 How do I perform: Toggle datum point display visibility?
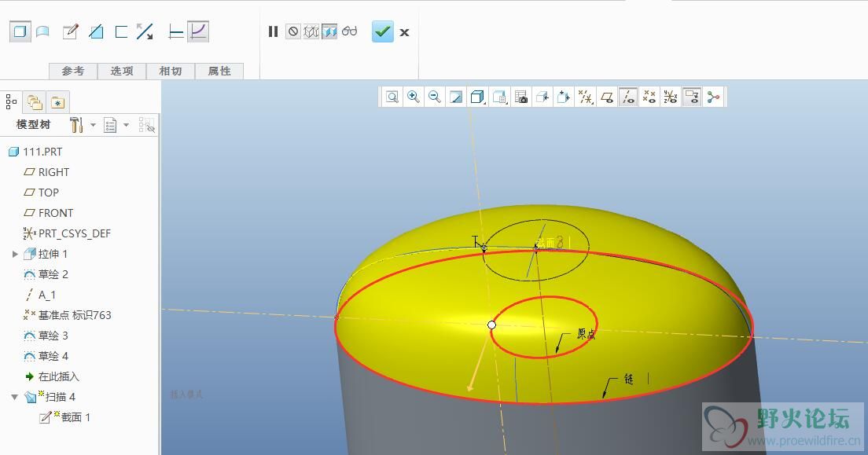tap(649, 97)
